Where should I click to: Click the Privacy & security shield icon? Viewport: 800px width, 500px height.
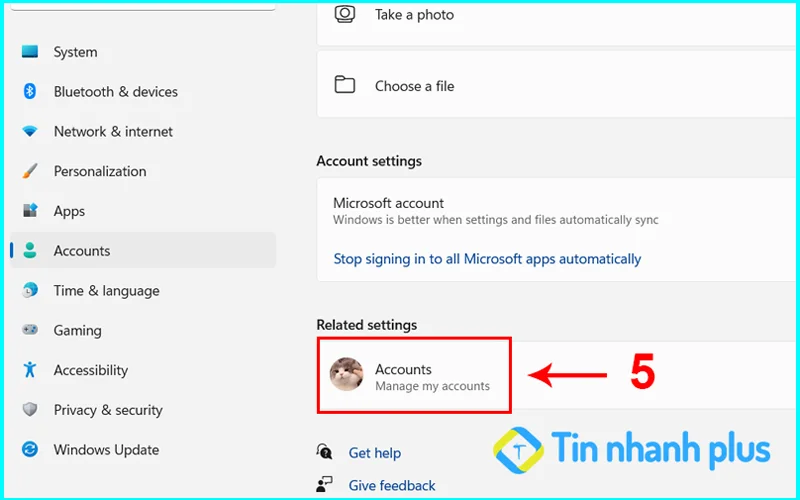pos(30,409)
